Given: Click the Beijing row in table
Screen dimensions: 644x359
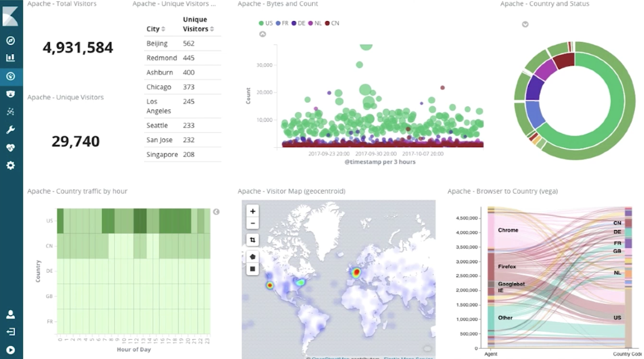Looking at the screenshot, I should (x=183, y=44).
